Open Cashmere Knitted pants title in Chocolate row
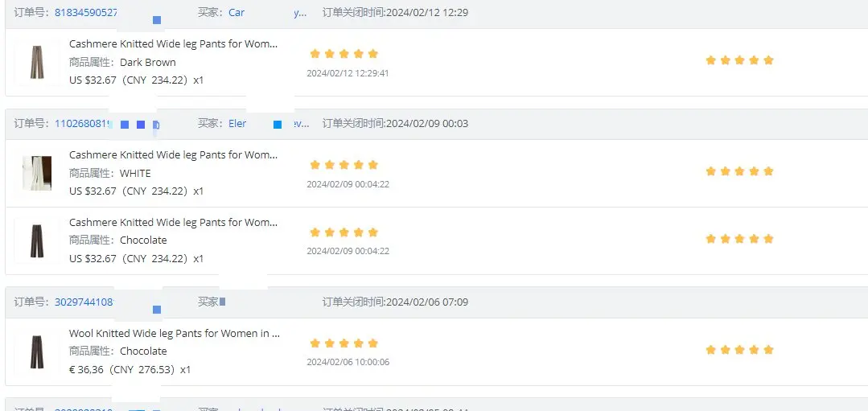The height and width of the screenshot is (411, 868). pyautogui.click(x=173, y=222)
